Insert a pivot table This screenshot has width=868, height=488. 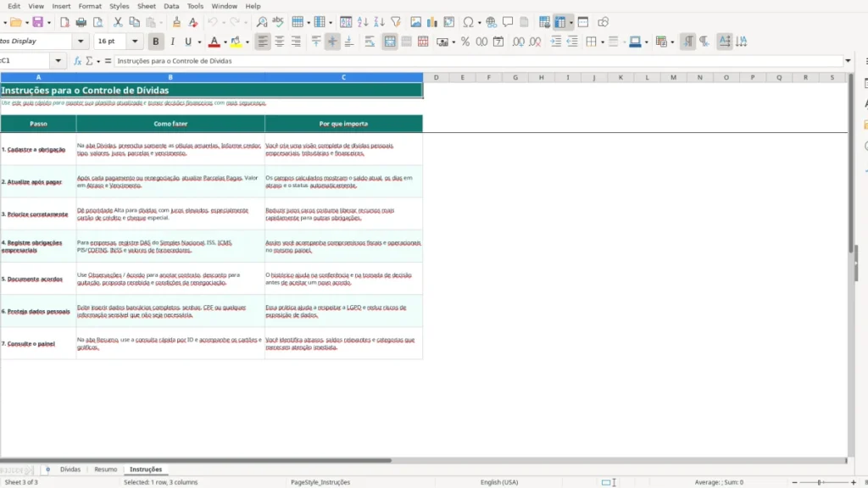449,22
